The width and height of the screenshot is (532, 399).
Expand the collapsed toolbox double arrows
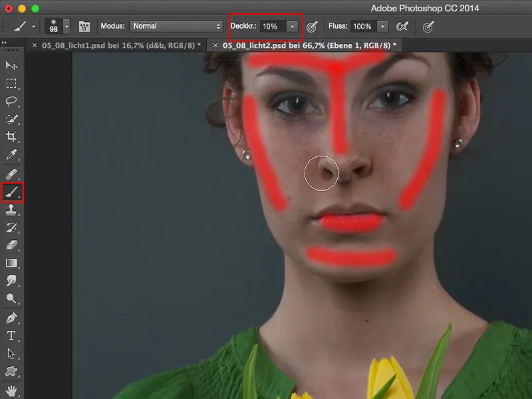click(4, 43)
